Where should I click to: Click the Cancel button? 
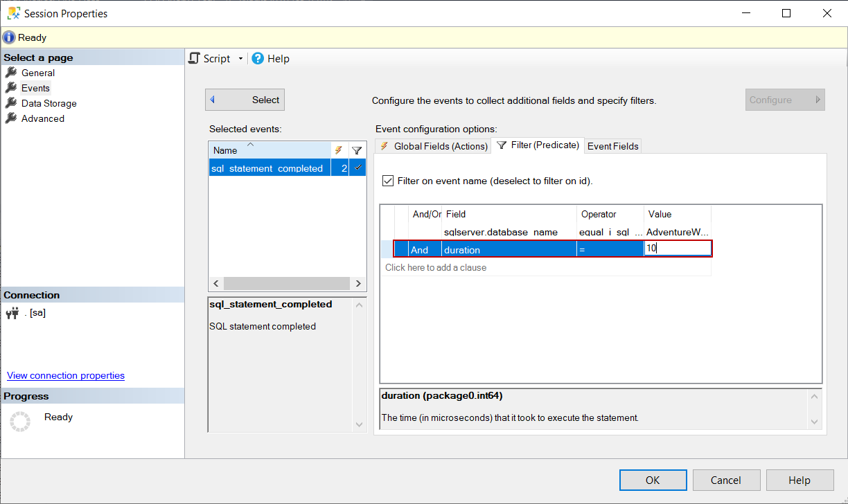(x=726, y=480)
